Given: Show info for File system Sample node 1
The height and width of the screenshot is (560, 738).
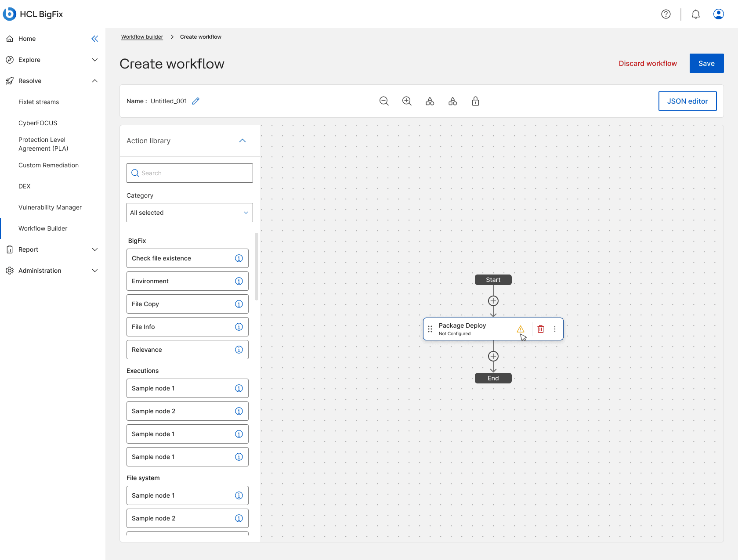Looking at the screenshot, I should coord(239,495).
